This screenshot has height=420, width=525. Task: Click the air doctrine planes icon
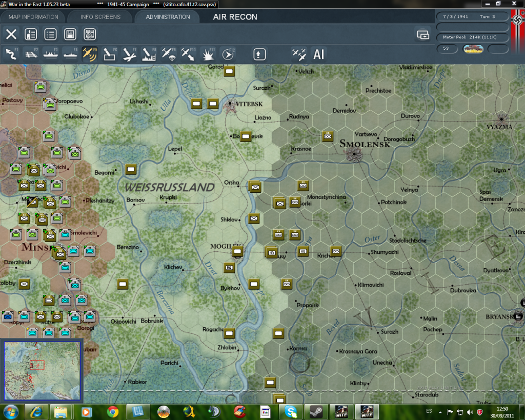point(299,54)
